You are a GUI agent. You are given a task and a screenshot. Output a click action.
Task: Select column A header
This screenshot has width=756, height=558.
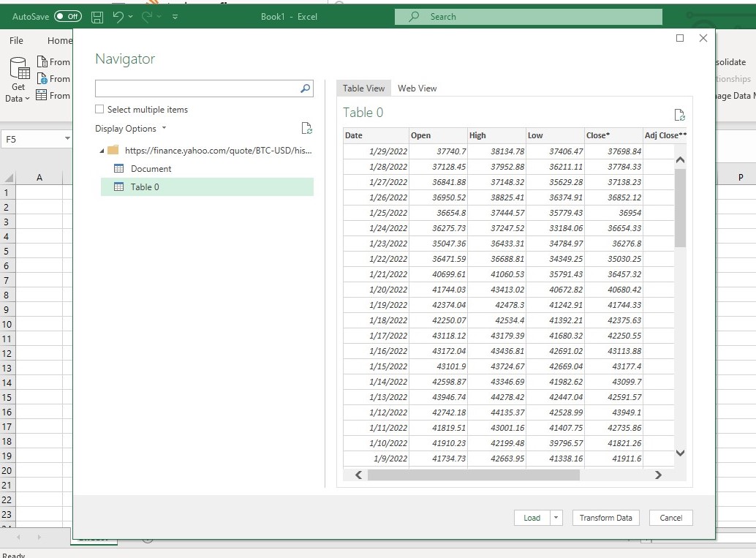point(39,178)
